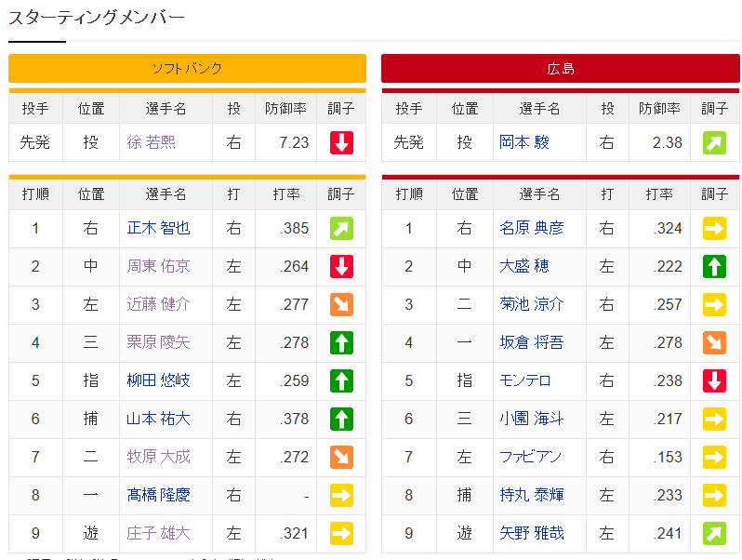Click the red down-arrow icon for モンテロ
Image resolution: width=742 pixels, height=560 pixels.
tap(714, 380)
